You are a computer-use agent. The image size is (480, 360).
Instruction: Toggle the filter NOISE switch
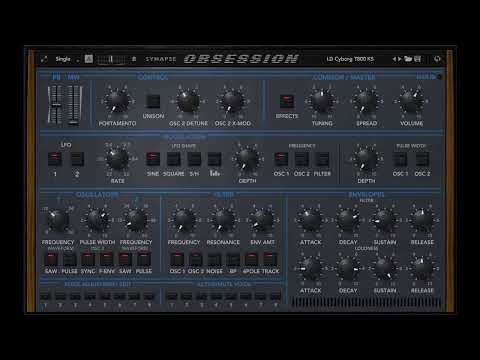214,259
